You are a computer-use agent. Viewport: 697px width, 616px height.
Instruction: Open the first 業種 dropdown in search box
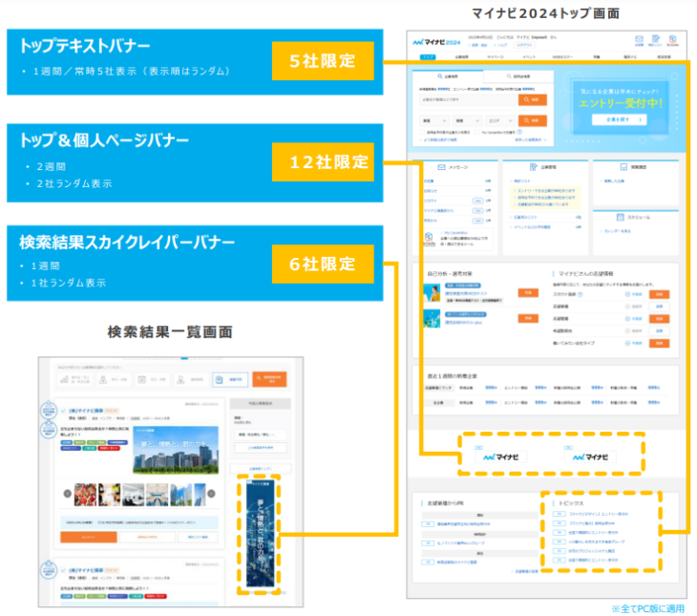click(434, 120)
